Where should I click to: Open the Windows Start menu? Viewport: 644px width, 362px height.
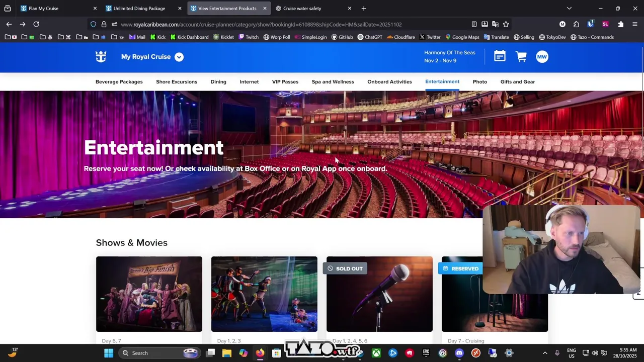click(x=109, y=353)
